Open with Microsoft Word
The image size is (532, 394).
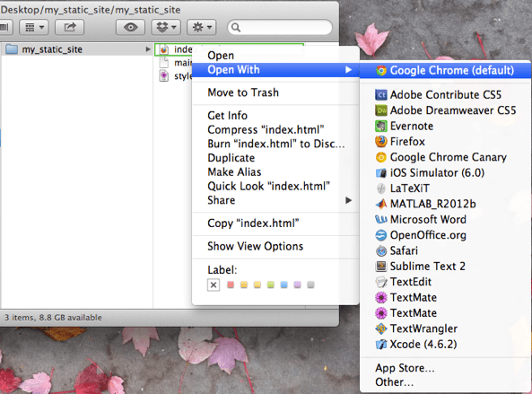coord(445,220)
